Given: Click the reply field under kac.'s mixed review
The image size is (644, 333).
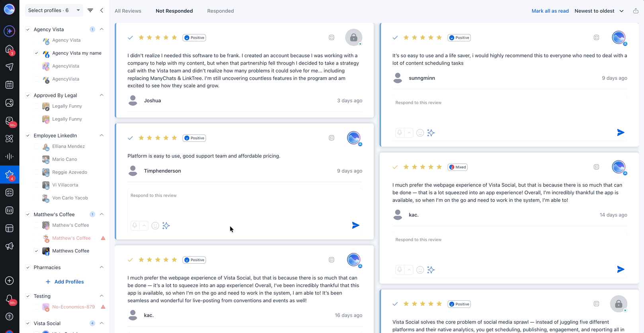Looking at the screenshot, I should (509, 248).
